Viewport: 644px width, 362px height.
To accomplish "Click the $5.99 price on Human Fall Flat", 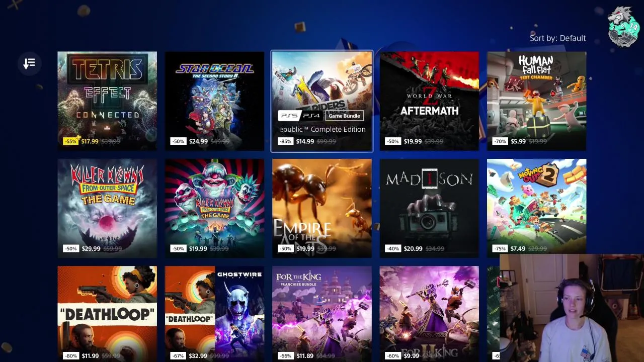I will coord(518,141).
